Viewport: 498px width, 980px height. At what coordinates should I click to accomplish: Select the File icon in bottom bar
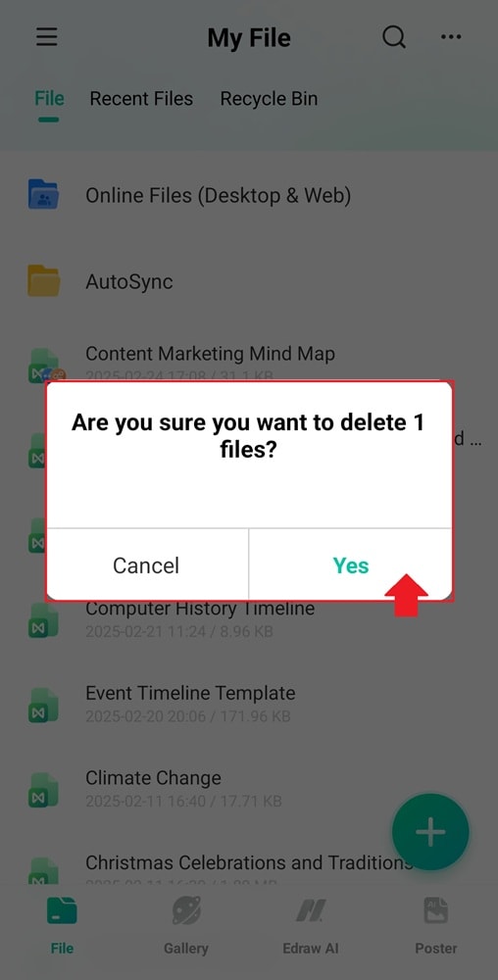62,910
